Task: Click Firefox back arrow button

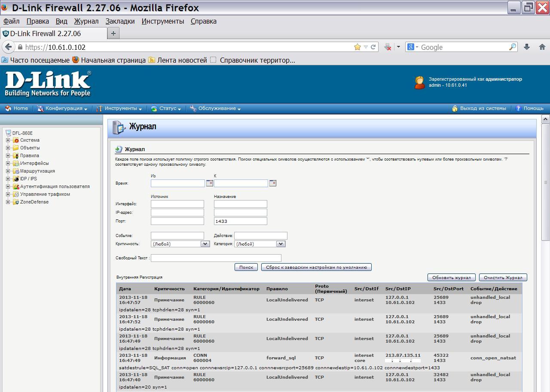Action: coord(8,47)
